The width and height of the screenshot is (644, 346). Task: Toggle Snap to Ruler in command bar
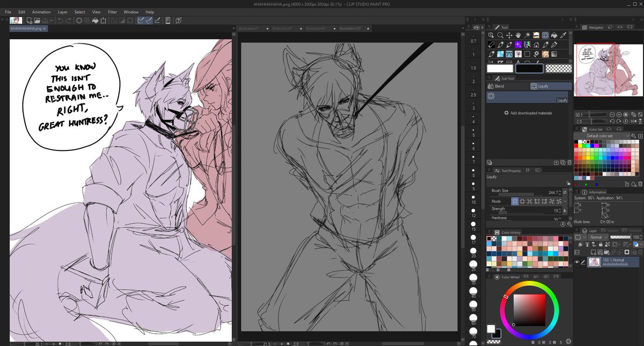point(142,20)
